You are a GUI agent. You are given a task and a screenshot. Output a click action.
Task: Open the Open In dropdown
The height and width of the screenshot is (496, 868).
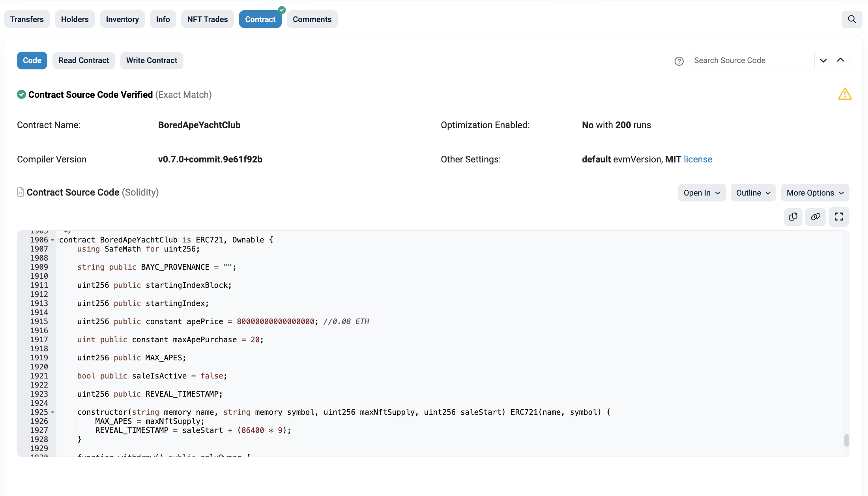pyautogui.click(x=702, y=193)
